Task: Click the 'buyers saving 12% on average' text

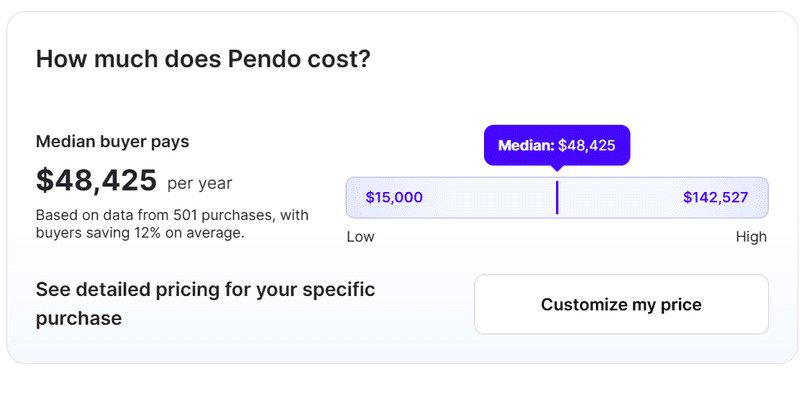Action: click(x=140, y=233)
